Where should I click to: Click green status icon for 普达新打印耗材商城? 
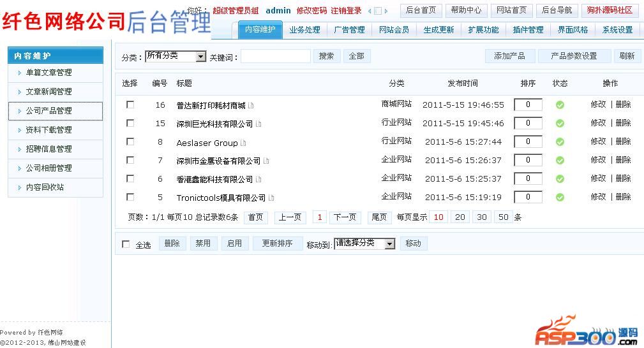[560, 105]
